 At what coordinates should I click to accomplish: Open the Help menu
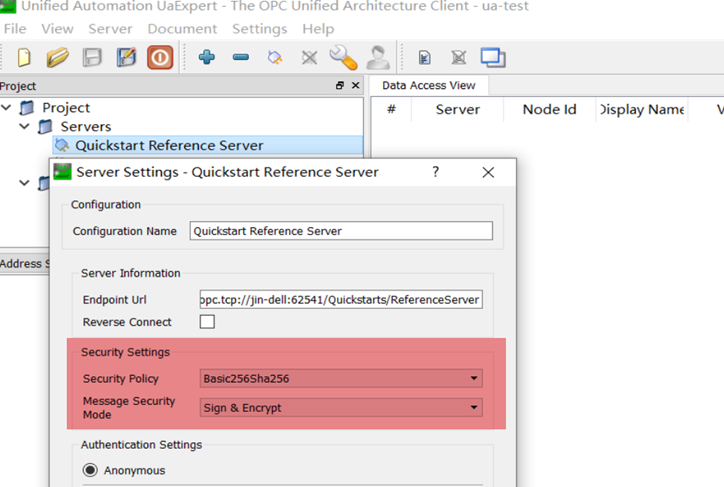point(318,29)
